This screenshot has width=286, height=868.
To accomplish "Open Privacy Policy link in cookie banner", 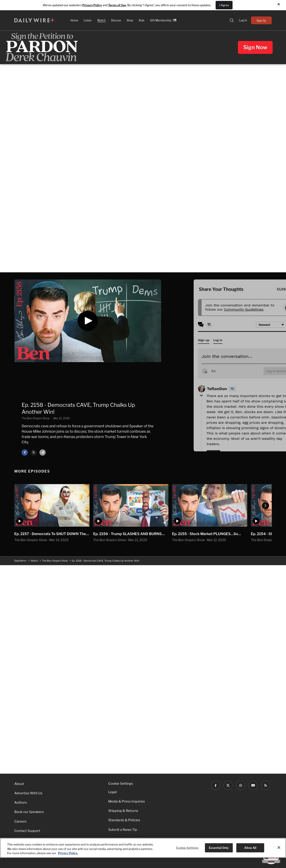I will pyautogui.click(x=68, y=853).
